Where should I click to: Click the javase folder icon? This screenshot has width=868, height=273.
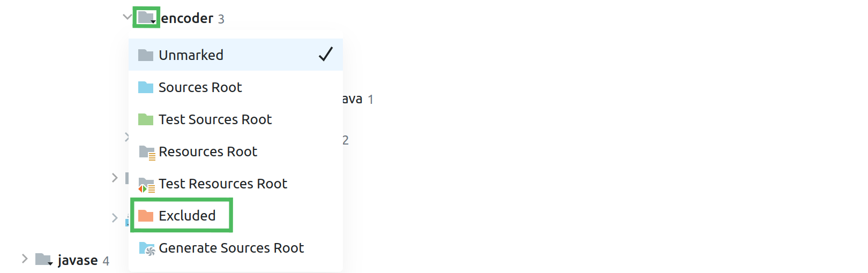point(43,260)
